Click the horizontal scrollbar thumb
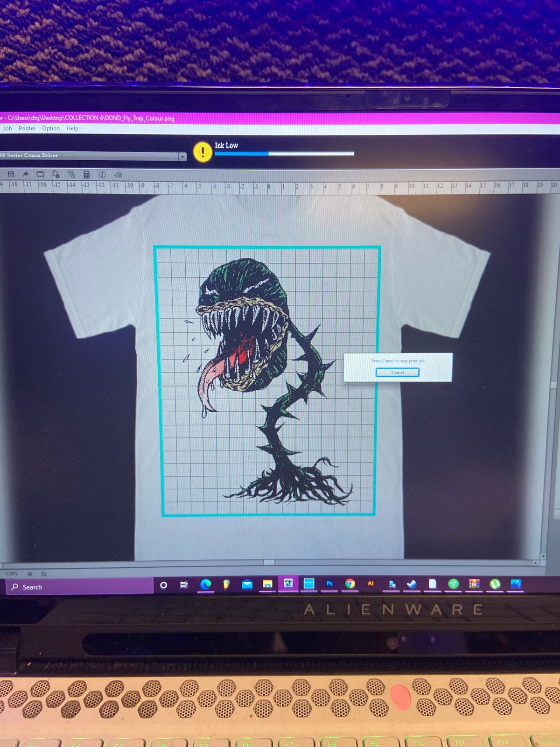 point(269,562)
